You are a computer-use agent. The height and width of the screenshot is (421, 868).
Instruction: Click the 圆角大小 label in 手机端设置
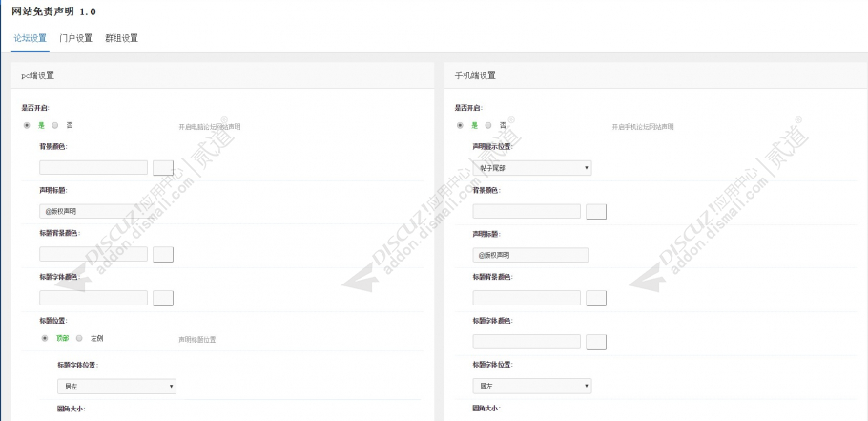pos(486,409)
